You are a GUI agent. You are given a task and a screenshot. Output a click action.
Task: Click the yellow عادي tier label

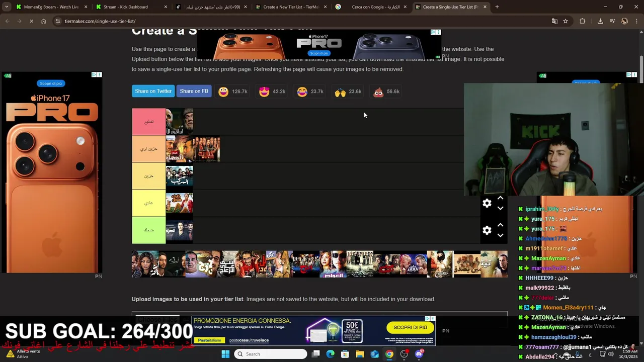[x=148, y=203]
